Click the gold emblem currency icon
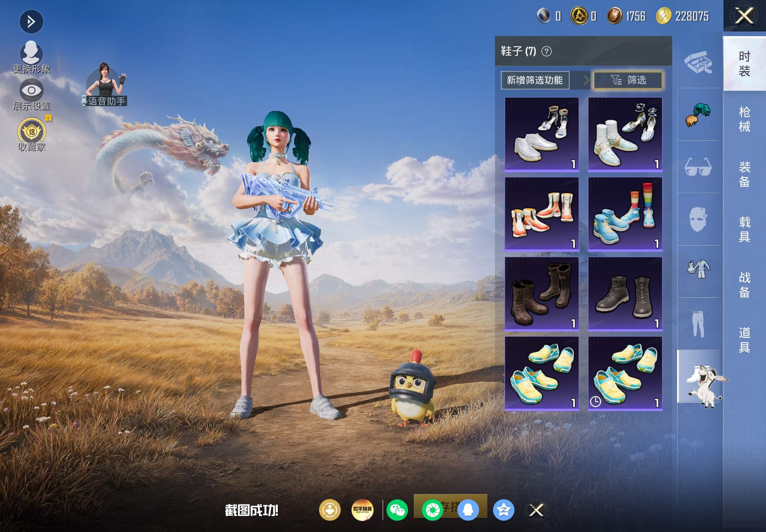Viewport: 766px width, 532px height. tap(580, 16)
